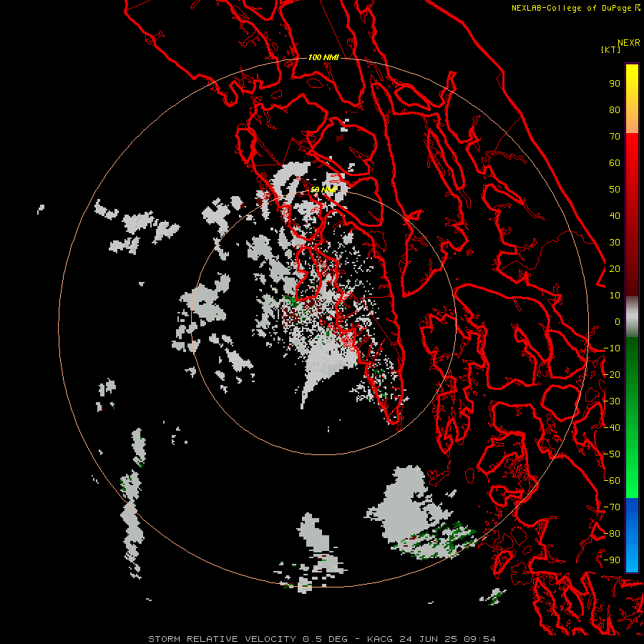The image size is (644, 644).
Task: Click the 100 NMI range ring label
Action: 323,57
